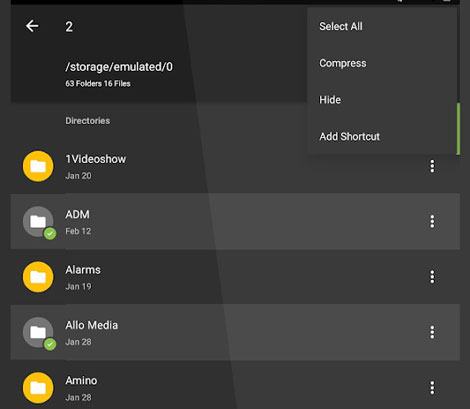Choose Compress from the overflow menu
Screen dimensions: 470x409
point(343,63)
